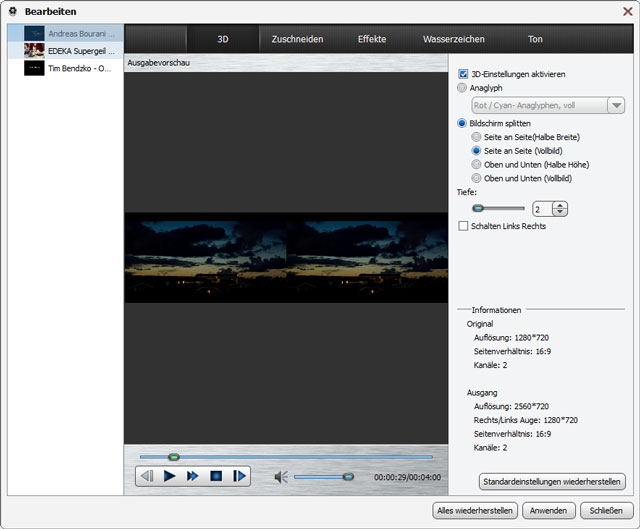
Task: Select the Andreas Bourani video thumbnail
Action: pos(34,33)
